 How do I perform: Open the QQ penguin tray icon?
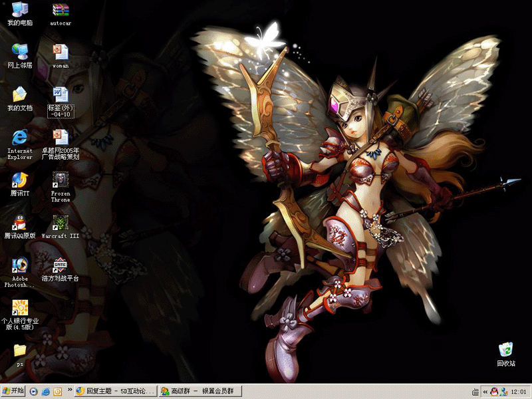click(x=494, y=392)
